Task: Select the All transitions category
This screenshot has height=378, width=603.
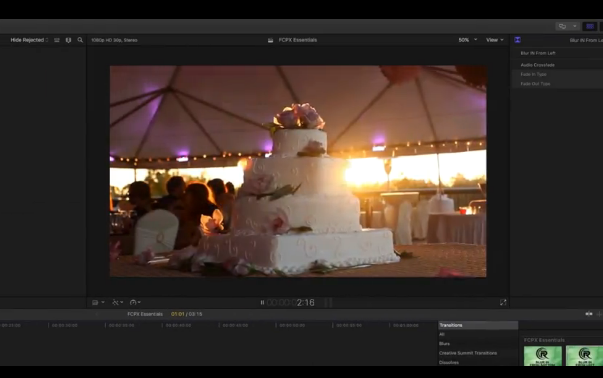Action: coord(442,335)
